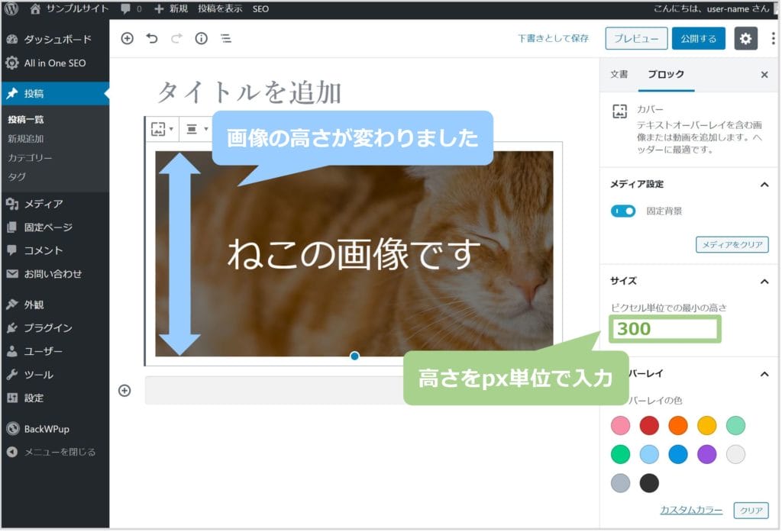Open メディア in the sidebar menu
The height and width of the screenshot is (532, 782).
(43, 204)
